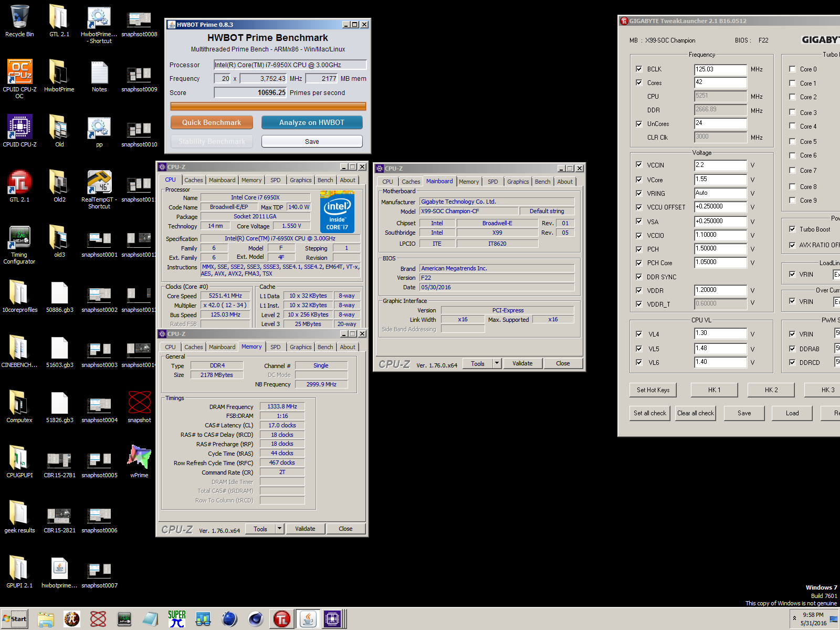
Task: Open the CPUID CPU-Z OC desktop shortcut
Action: click(x=19, y=79)
